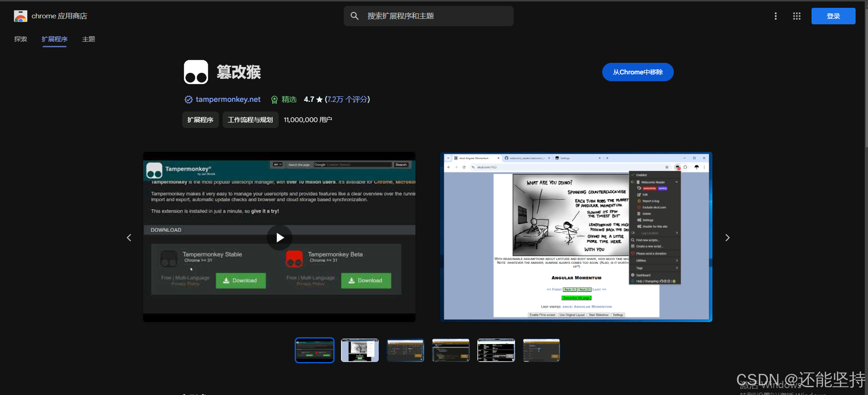
Task: Click the 从Chrome中移除 button
Action: click(638, 72)
